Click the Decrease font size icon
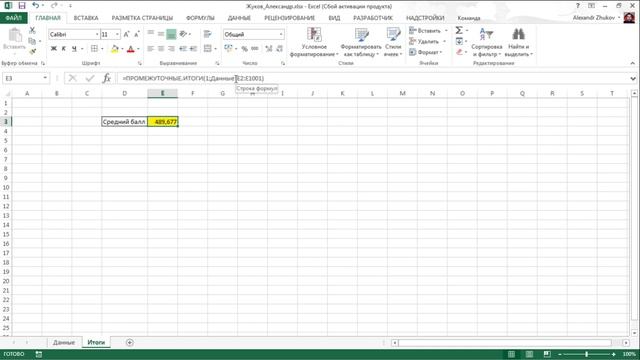 coord(137,34)
